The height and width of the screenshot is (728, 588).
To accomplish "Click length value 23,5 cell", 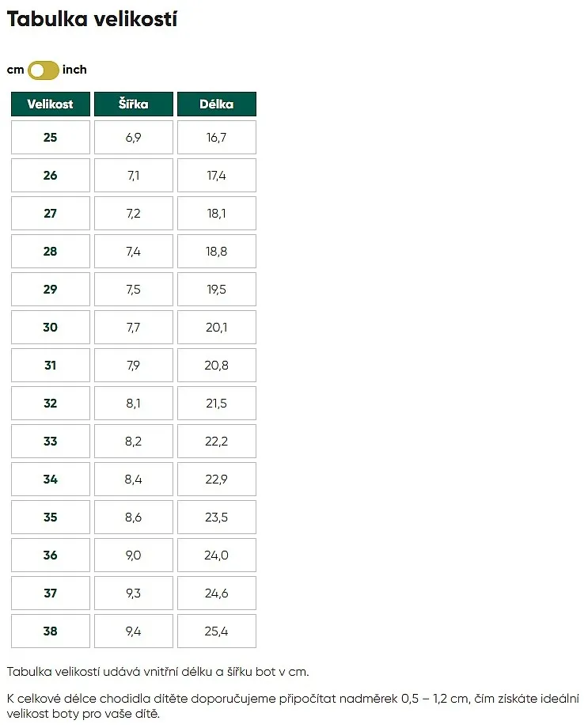I will [216, 518].
